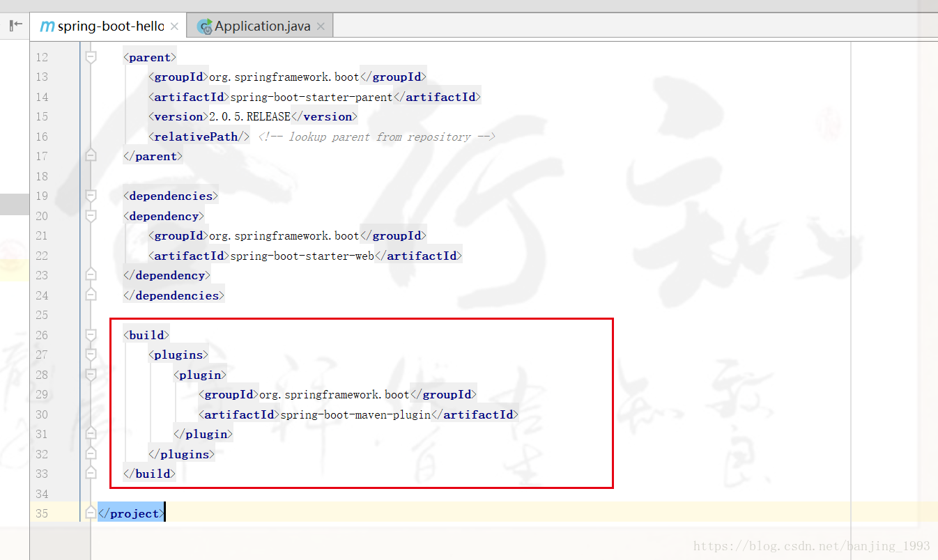Click the closing '</plugin>' tag on line 31
This screenshot has height=560, width=938.
pos(203,434)
